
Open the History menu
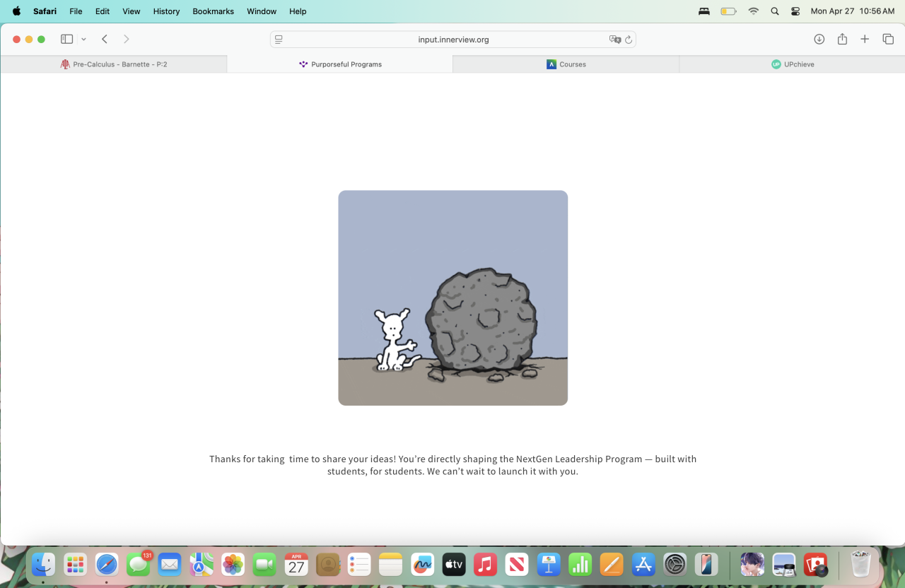point(166,11)
